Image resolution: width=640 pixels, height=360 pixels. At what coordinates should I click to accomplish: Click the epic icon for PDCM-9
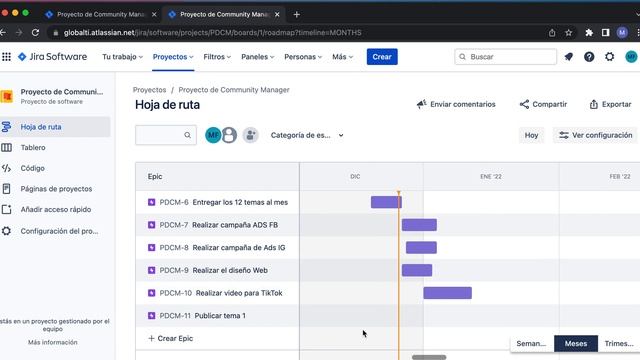point(151,270)
